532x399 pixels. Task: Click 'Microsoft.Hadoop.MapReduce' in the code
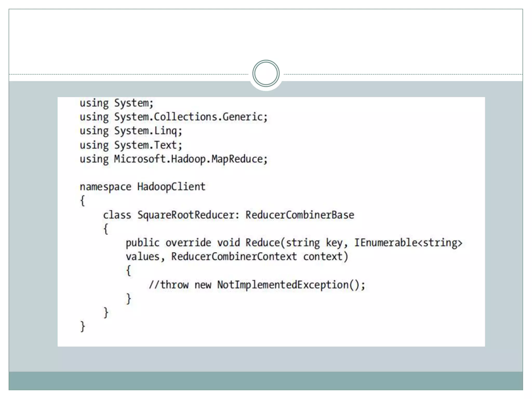click(x=189, y=159)
